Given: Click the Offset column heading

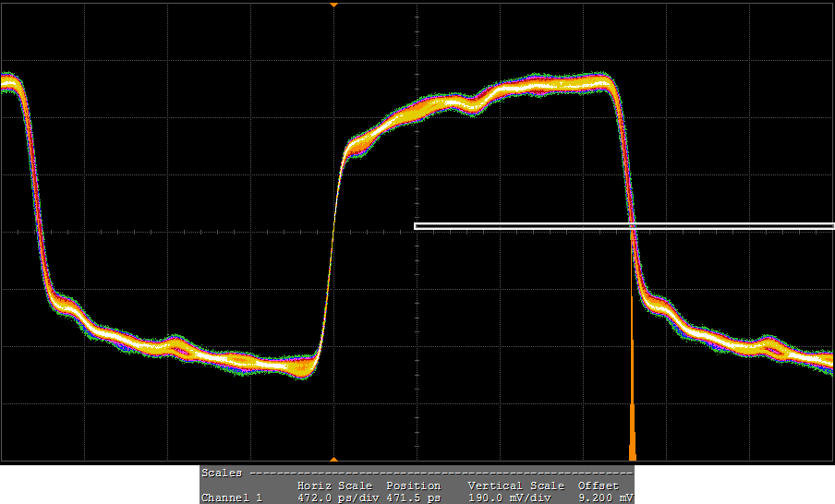Looking at the screenshot, I should (x=598, y=486).
